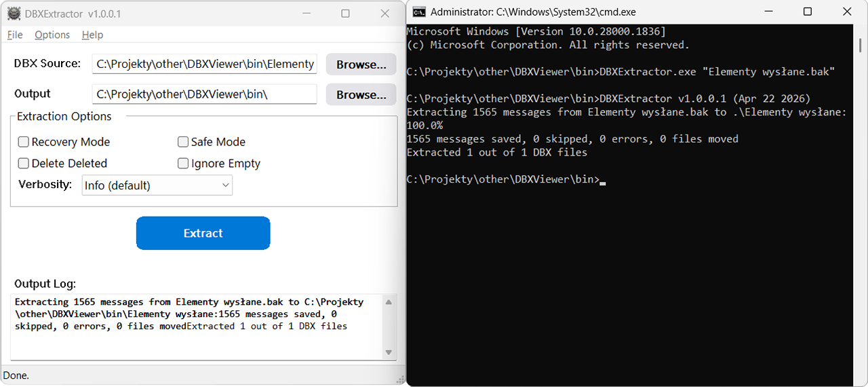868x387 pixels.
Task: Minimize the Administrator cmd window
Action: [x=768, y=12]
